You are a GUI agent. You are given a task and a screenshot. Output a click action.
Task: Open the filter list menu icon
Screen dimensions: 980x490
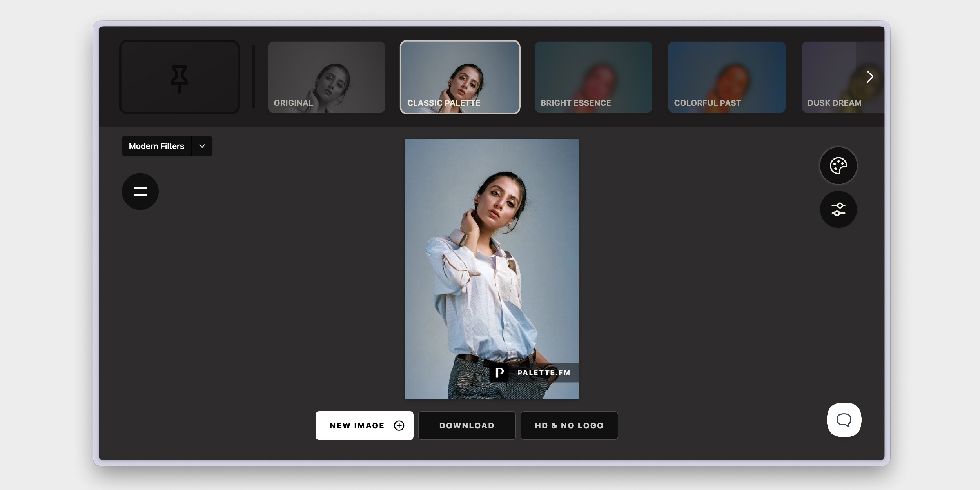point(140,192)
